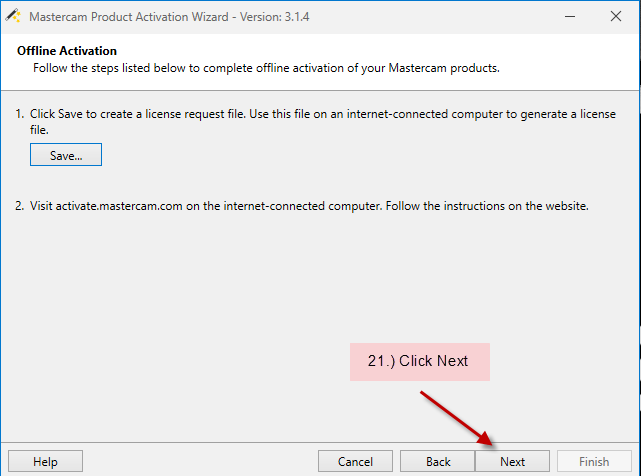Click the window title 'Mastercam Product Activation Wizard'
641x476 pixels.
(x=129, y=17)
